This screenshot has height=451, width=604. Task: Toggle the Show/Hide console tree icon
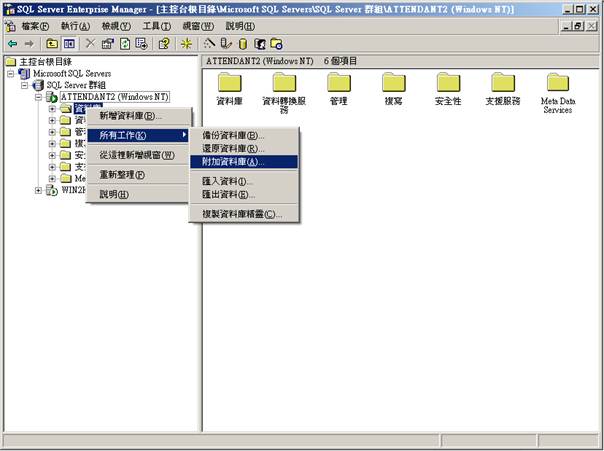[x=69, y=44]
